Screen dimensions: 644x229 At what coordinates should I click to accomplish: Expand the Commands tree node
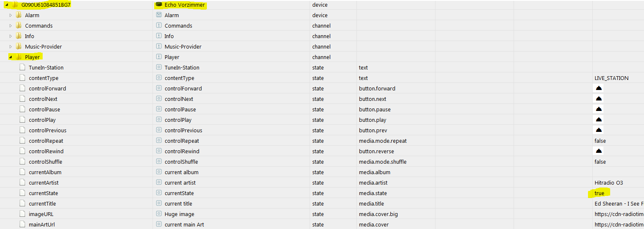[11, 26]
